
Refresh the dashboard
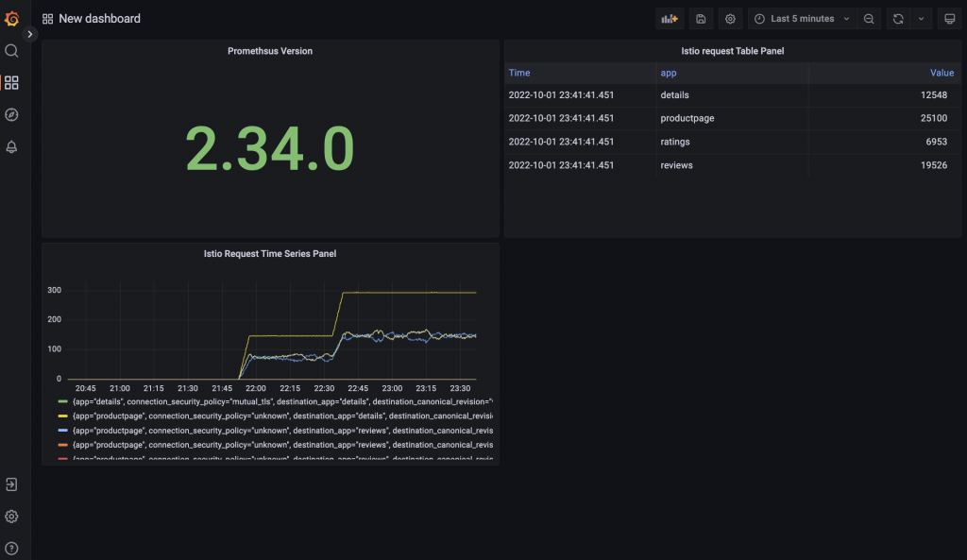[898, 19]
